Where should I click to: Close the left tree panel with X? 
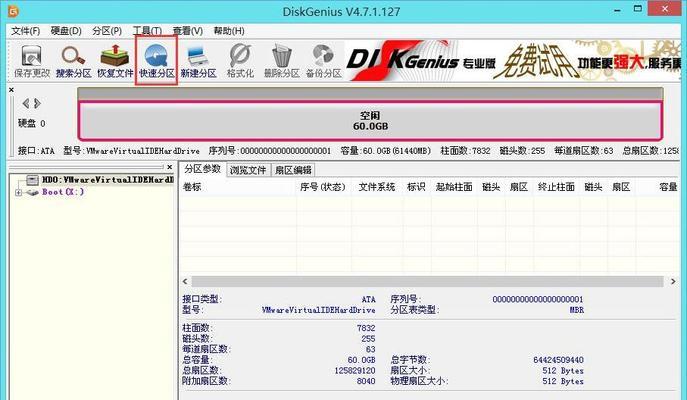(x=170, y=167)
